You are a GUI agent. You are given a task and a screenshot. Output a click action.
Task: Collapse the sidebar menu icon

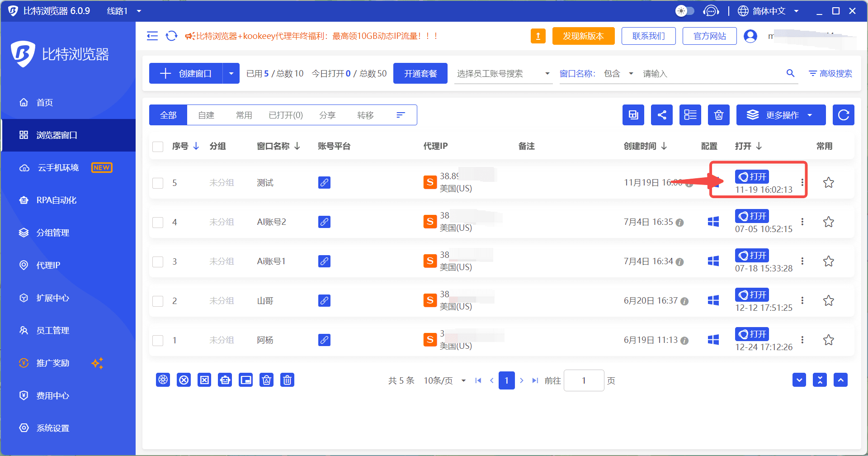[152, 36]
